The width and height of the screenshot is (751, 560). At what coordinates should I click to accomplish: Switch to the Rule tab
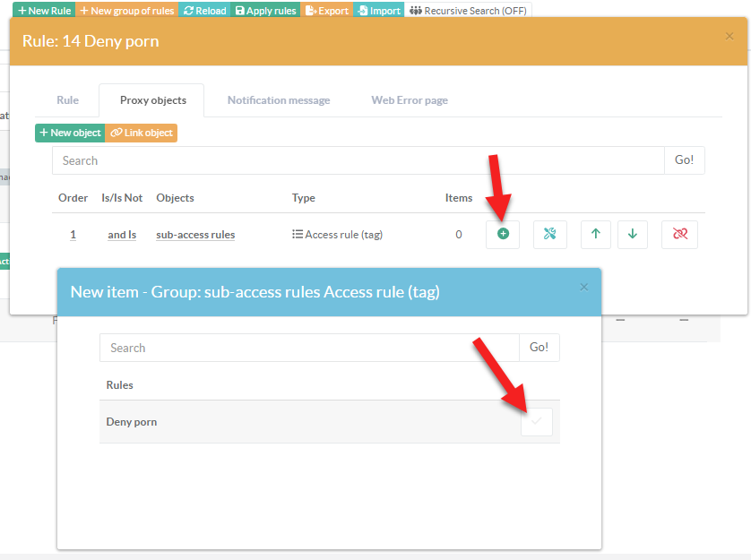click(67, 100)
